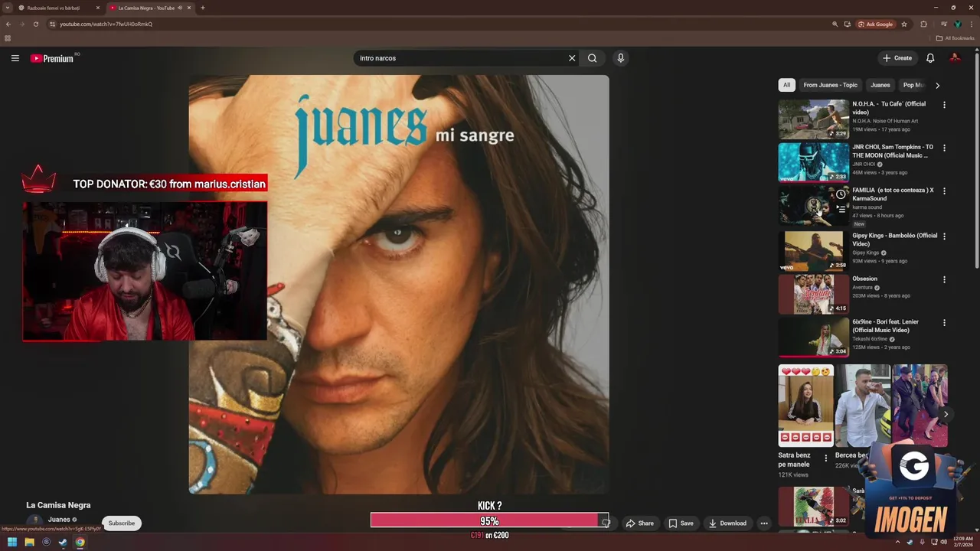
Task: Close the 'Razboaie femei vs bărbați' tab
Action: pyautogui.click(x=98, y=8)
